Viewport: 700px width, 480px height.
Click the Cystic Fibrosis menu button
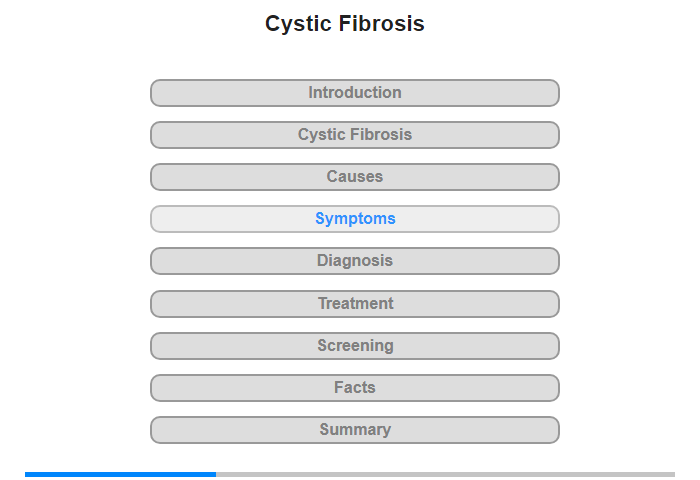tap(355, 135)
